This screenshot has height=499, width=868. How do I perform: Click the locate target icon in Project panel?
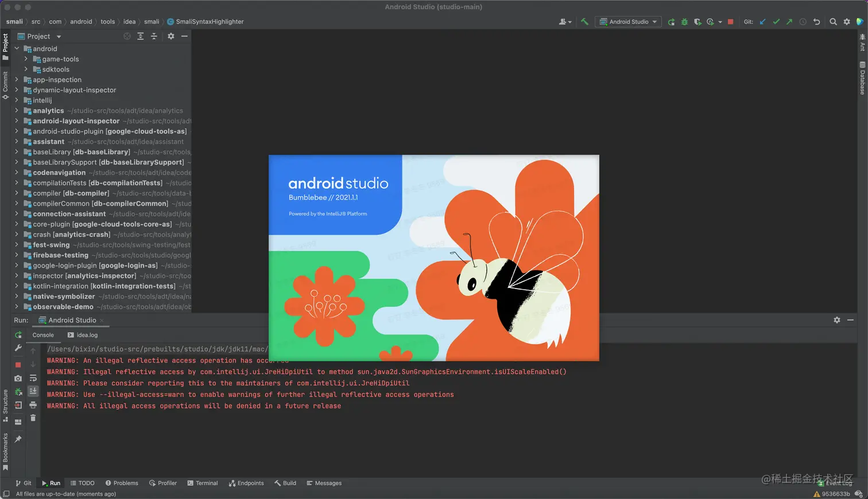127,36
